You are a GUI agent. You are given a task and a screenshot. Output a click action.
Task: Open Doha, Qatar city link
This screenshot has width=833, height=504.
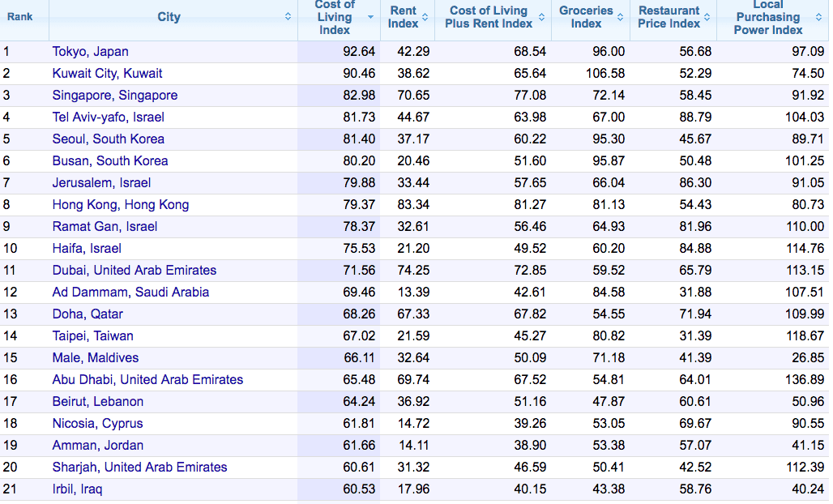tap(88, 314)
